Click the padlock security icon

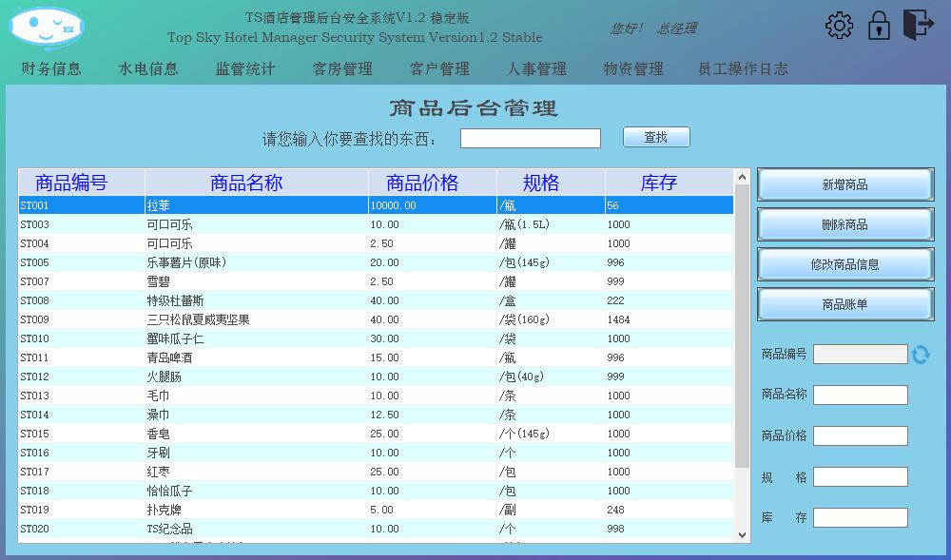(x=878, y=23)
